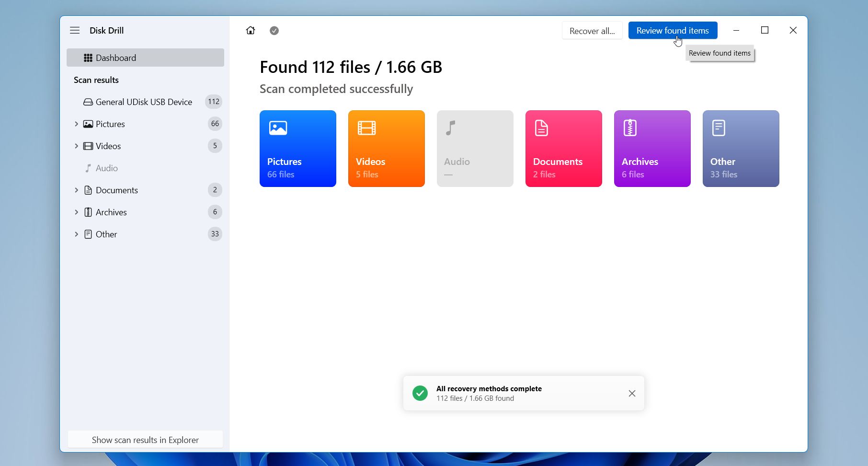Open the pink Documents category tile
The image size is (868, 466).
point(563,149)
